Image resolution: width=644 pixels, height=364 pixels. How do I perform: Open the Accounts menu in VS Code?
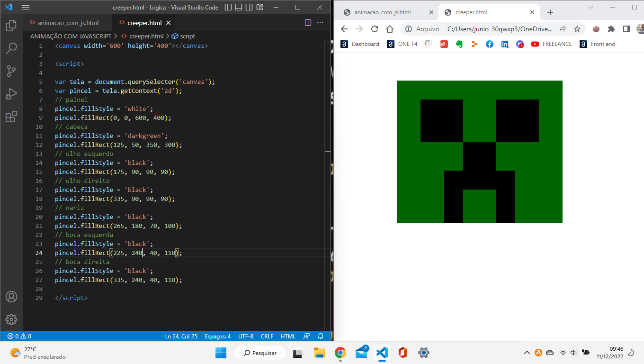(x=11, y=297)
